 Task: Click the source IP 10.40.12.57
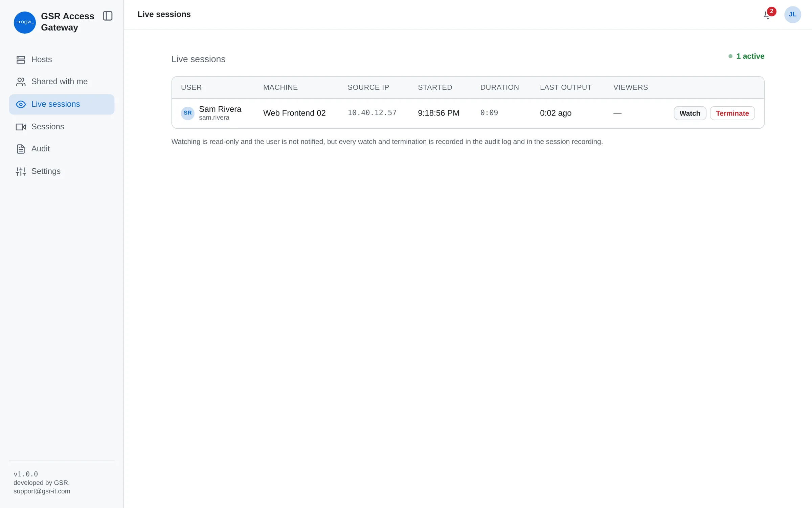[x=372, y=113]
